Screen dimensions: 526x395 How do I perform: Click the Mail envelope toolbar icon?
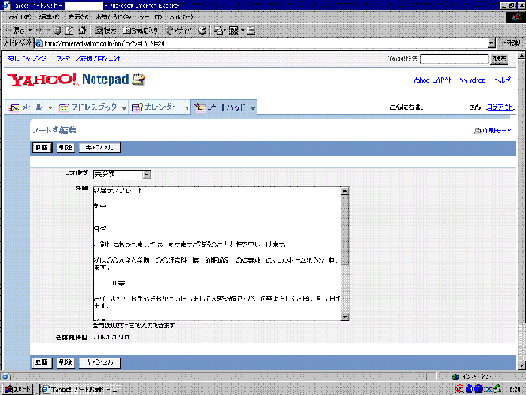tap(220, 31)
